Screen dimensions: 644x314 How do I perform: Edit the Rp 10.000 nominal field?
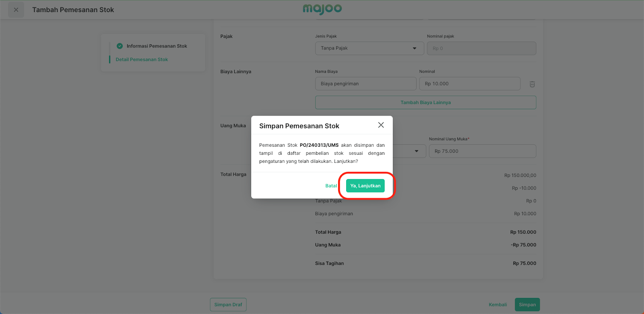(470, 84)
